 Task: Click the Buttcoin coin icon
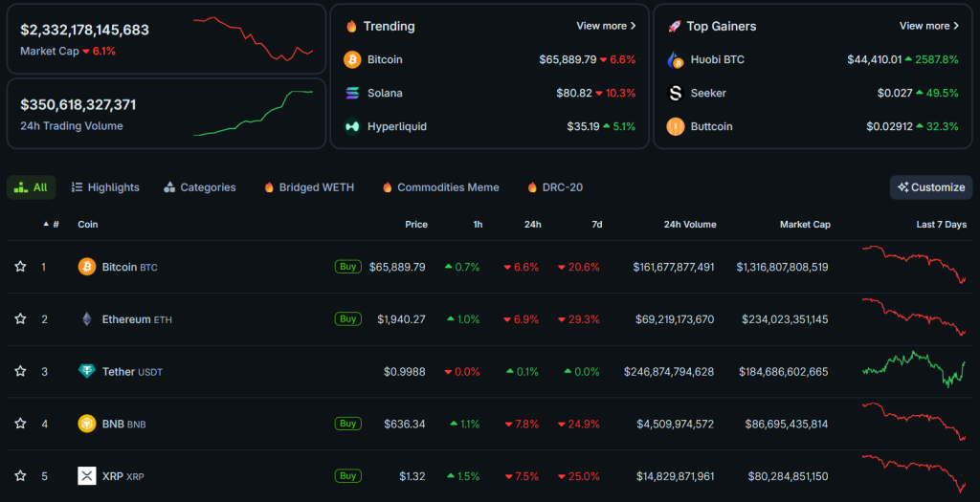click(675, 126)
